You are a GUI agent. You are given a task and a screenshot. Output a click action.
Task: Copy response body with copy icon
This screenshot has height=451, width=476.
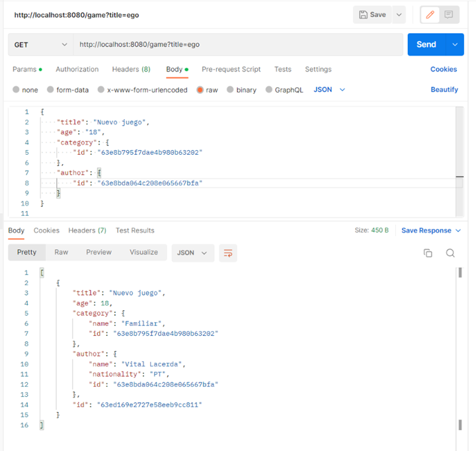click(x=428, y=253)
